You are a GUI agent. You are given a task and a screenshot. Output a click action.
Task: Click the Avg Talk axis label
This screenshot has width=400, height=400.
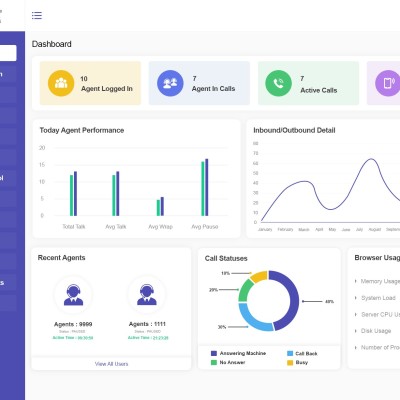(x=116, y=227)
